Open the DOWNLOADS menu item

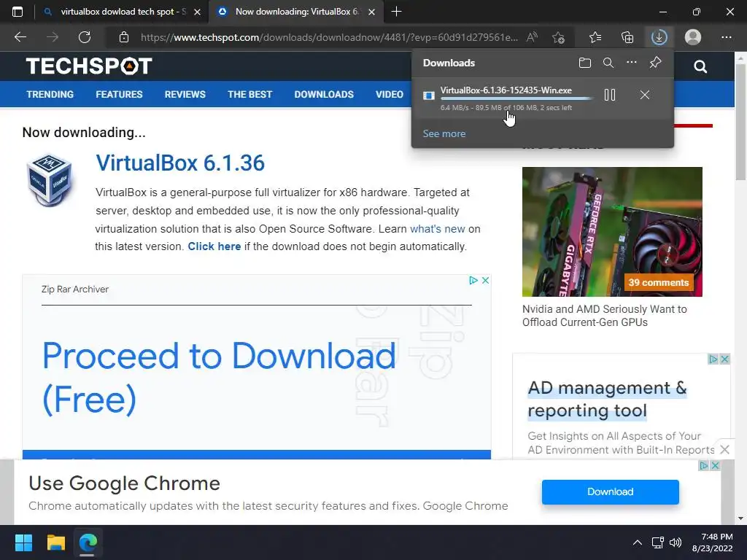324,94
